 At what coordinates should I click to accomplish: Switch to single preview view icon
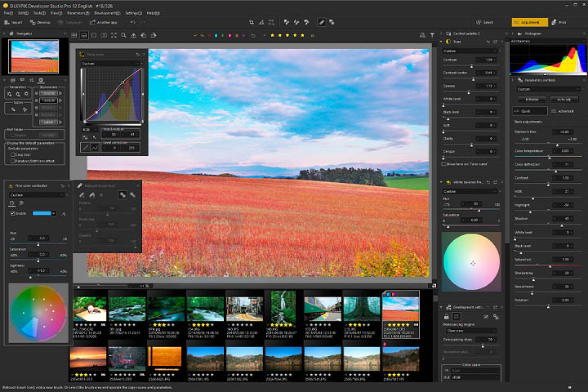pyautogui.click(x=94, y=35)
